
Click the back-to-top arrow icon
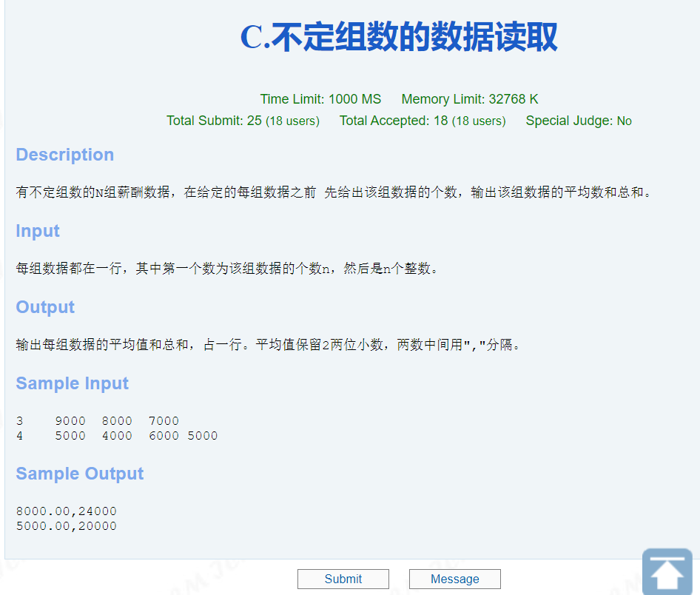(x=667, y=571)
